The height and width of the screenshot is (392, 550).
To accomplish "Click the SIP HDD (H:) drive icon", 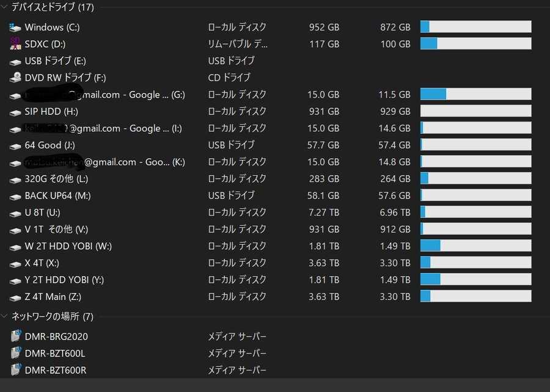I will click(x=15, y=112).
